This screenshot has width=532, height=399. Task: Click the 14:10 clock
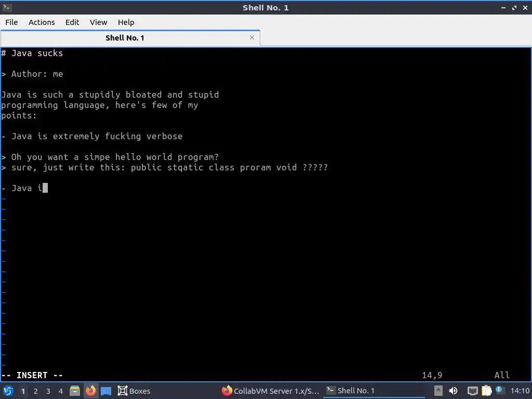520,391
